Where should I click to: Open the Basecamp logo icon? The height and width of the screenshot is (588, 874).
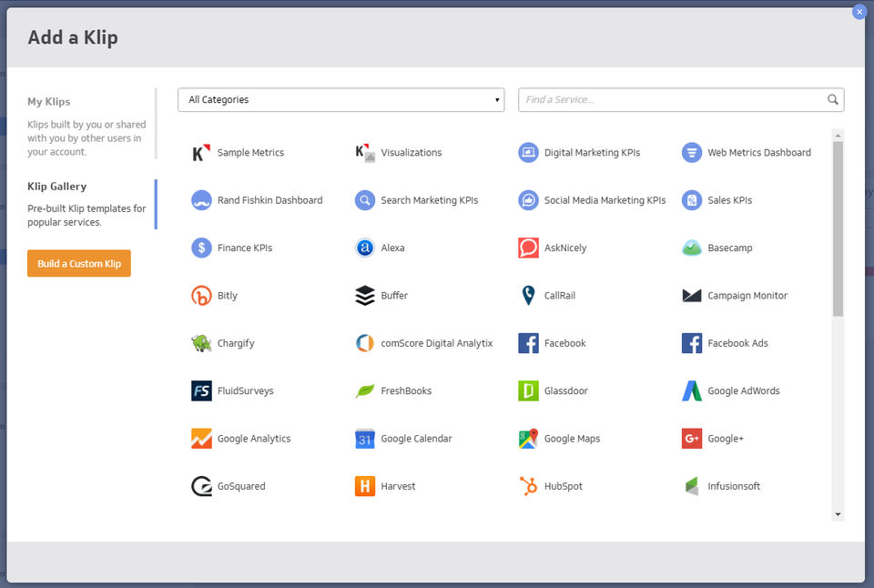point(692,248)
